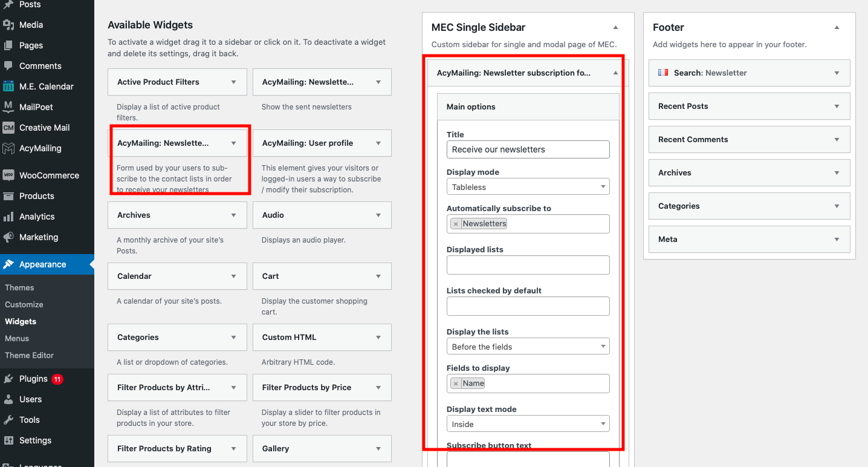Open the Themes submenu item

pos(19,287)
